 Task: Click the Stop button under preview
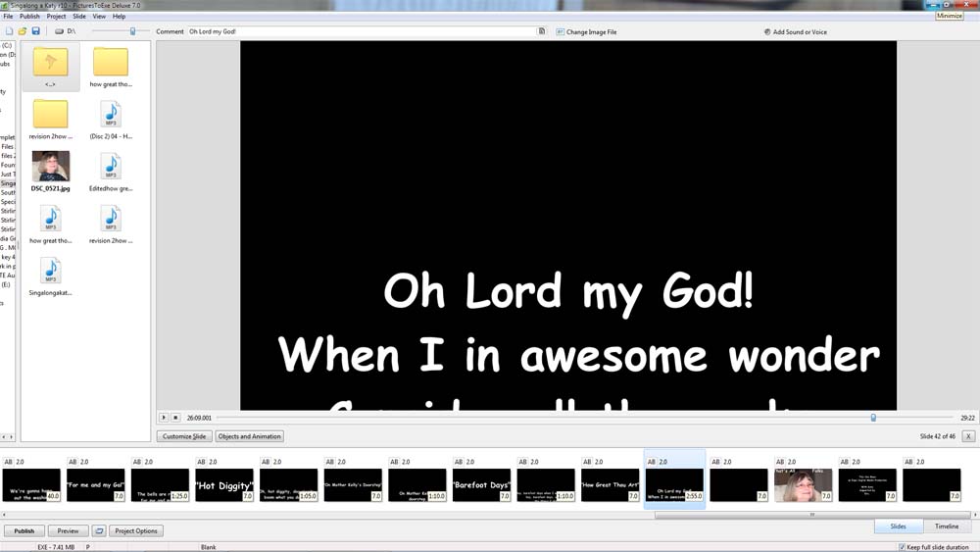175,418
